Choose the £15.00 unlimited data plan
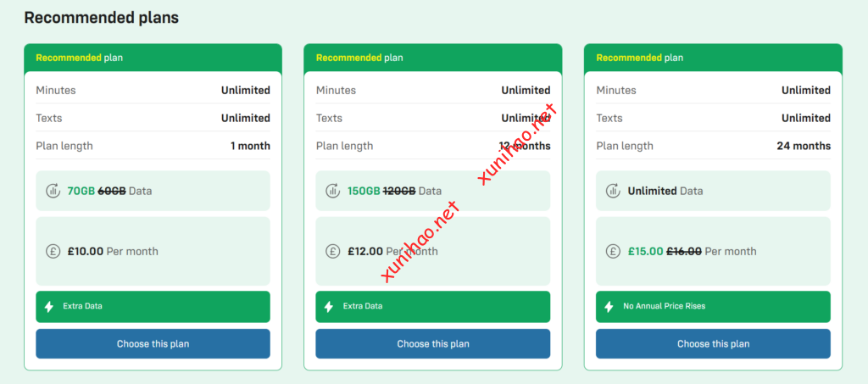The width and height of the screenshot is (868, 384). click(x=713, y=344)
